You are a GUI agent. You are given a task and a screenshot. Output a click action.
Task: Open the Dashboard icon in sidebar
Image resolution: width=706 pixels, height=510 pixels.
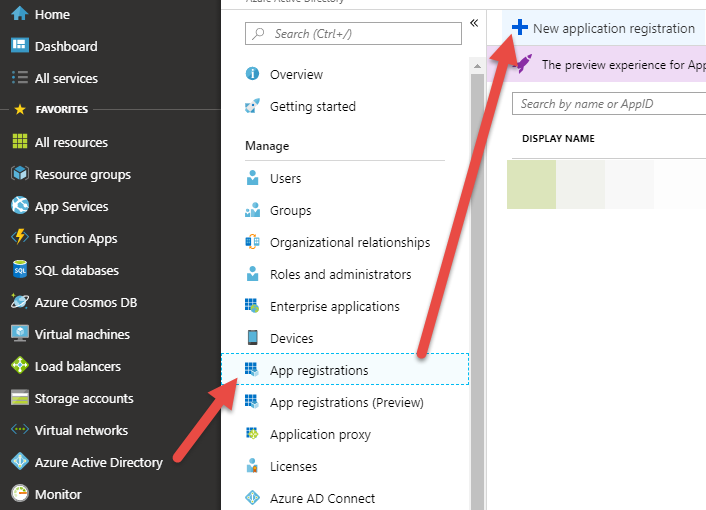click(19, 45)
